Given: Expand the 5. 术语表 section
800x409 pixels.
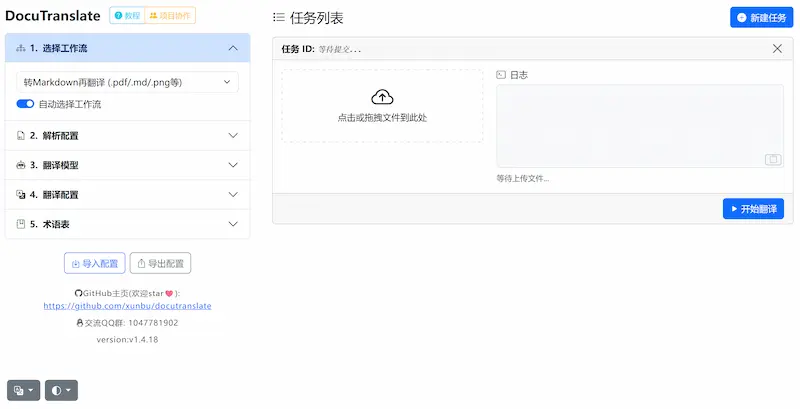Looking at the screenshot, I should click(127, 225).
